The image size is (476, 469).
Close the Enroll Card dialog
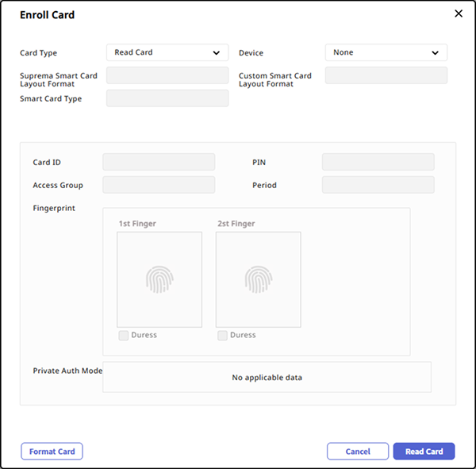coord(458,13)
